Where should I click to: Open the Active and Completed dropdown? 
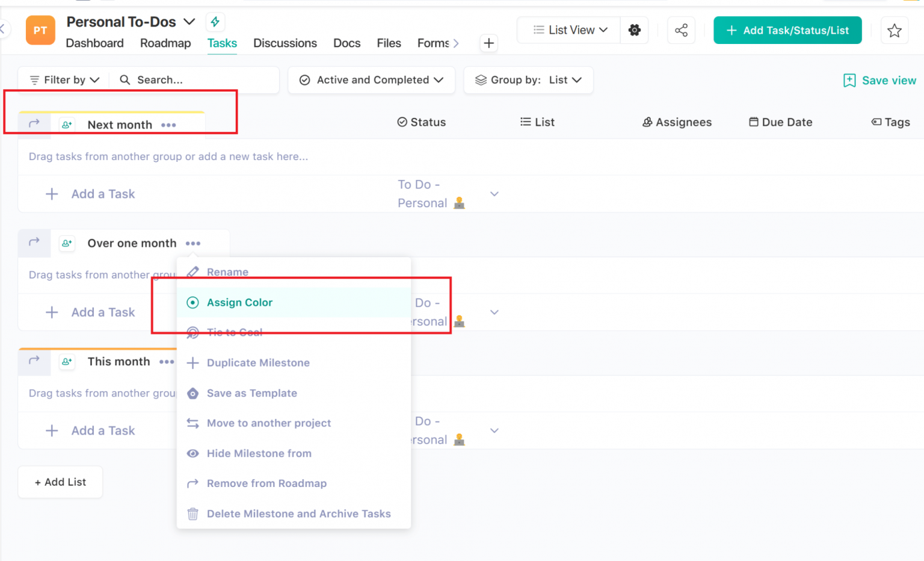371,80
